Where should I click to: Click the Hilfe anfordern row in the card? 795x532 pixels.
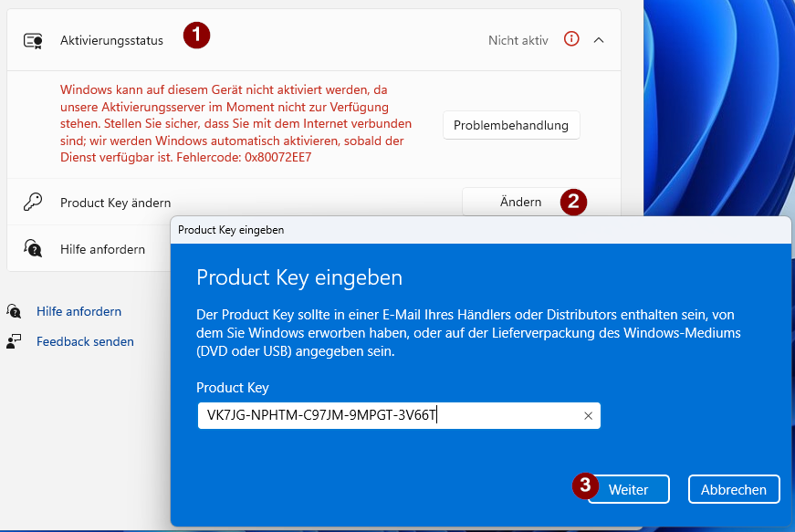[x=89, y=249]
